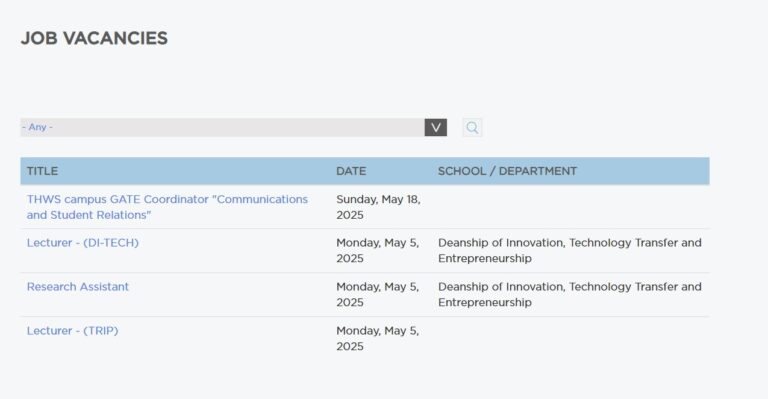Click the empty department cell of THWS row
The width and height of the screenshot is (768, 399).
click(x=571, y=207)
